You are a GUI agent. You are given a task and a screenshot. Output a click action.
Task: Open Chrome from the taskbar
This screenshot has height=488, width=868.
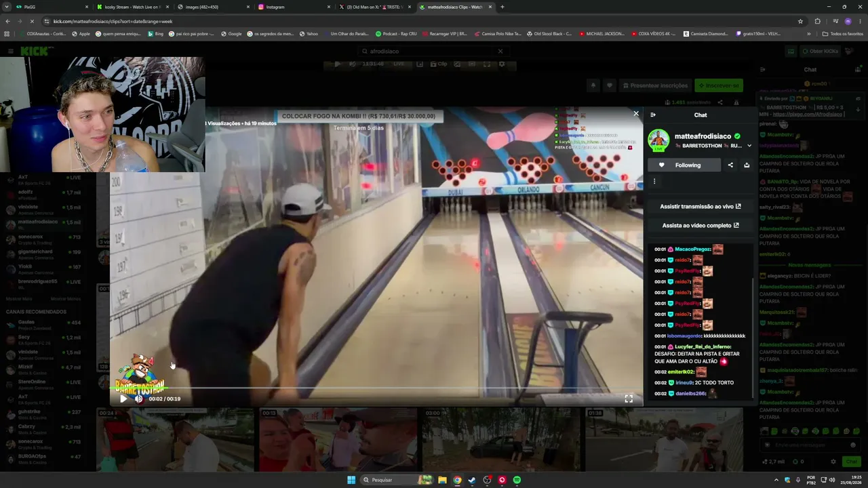pyautogui.click(x=457, y=480)
